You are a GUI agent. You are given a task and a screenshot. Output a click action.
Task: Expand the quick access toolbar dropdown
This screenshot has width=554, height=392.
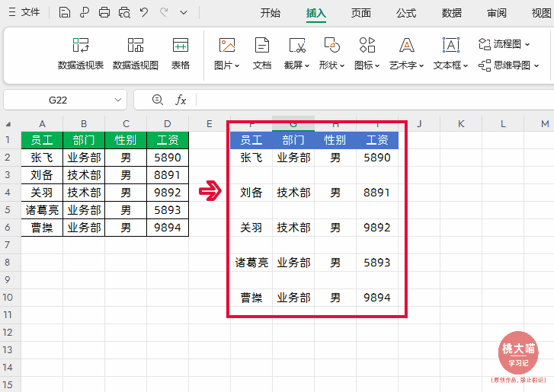184,13
